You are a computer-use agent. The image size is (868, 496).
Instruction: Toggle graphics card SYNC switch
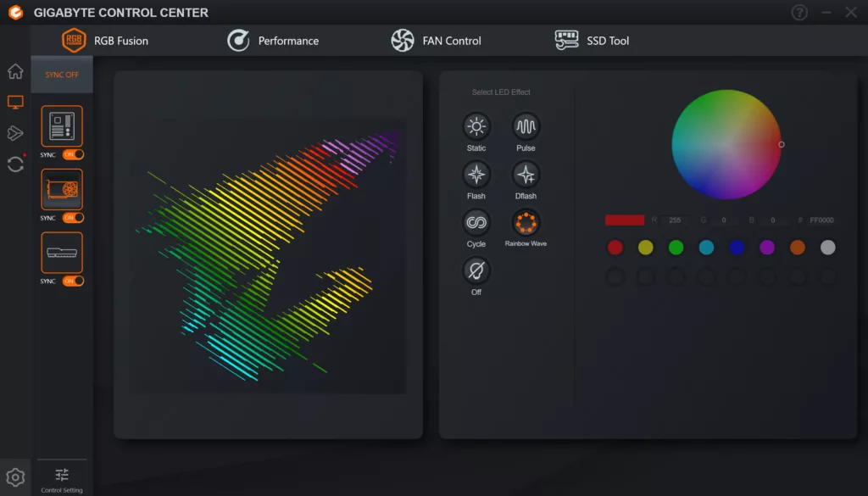[x=73, y=218]
